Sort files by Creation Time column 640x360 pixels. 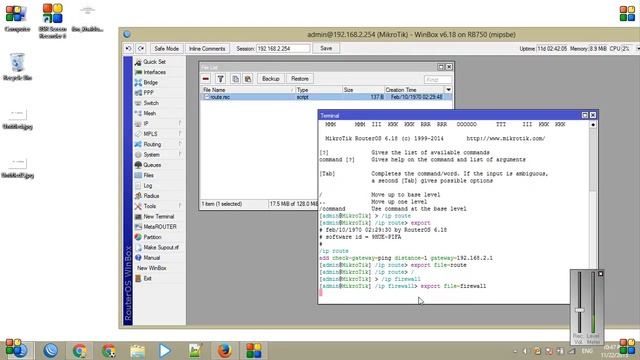coord(414,89)
